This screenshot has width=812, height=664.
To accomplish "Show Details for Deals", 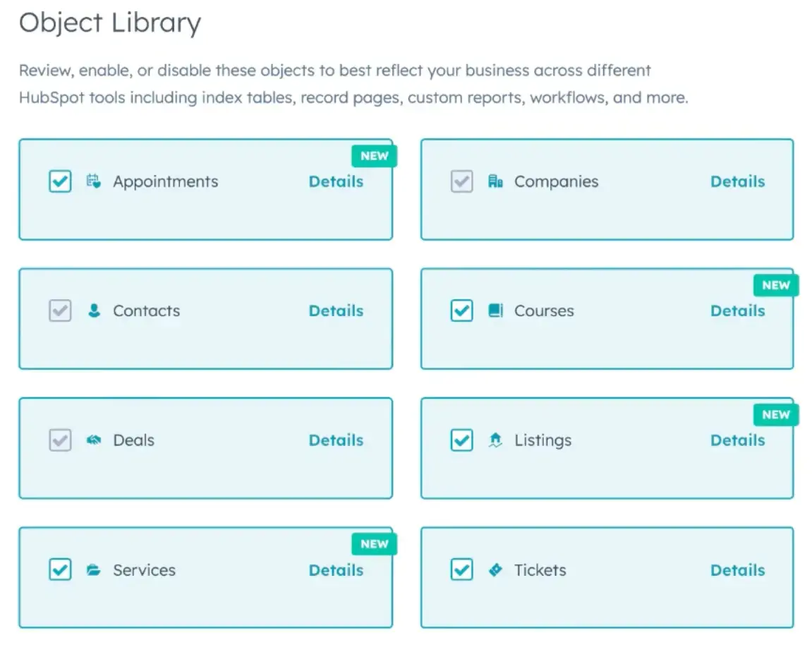I will tap(336, 440).
